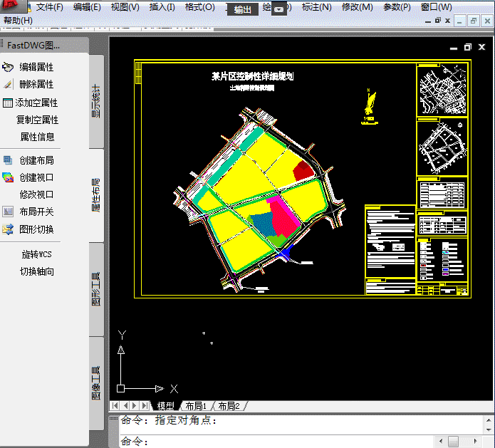Open the 修改(M) menu
This screenshot has height=448, width=495.
coord(358,7)
